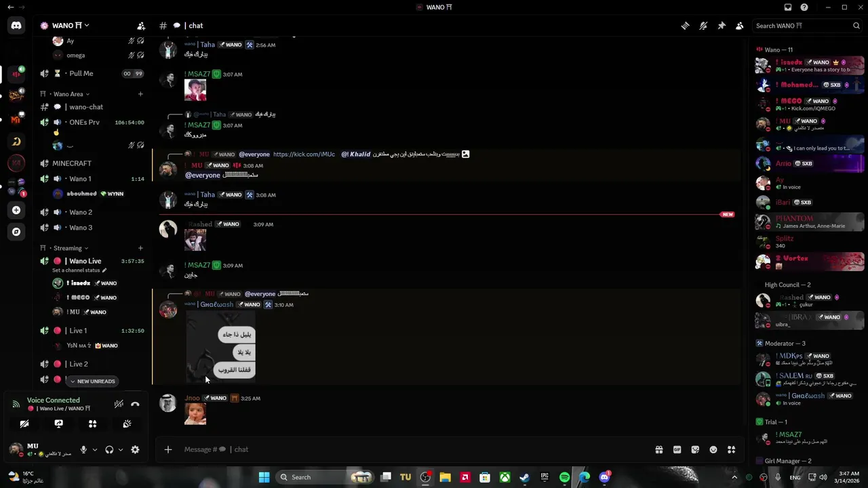Open member SALEM in Moderator list
The image size is (868, 488).
pyautogui.click(x=810, y=379)
